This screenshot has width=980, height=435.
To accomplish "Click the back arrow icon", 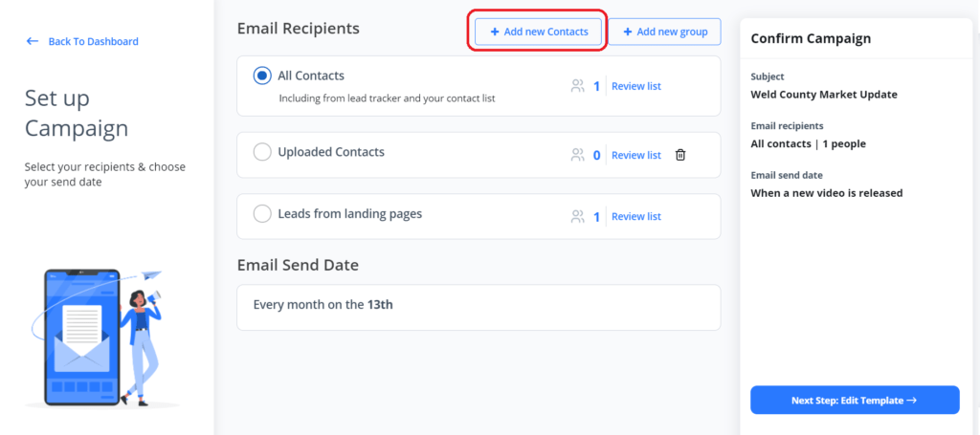I will 33,41.
